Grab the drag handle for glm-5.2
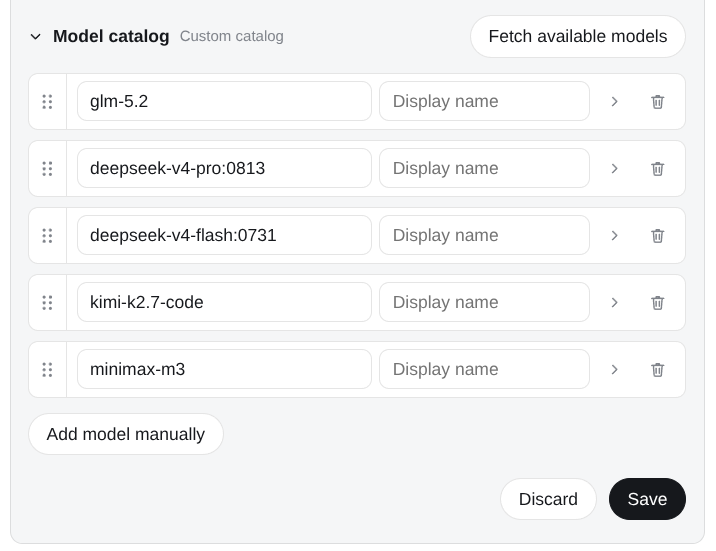 [47, 101]
